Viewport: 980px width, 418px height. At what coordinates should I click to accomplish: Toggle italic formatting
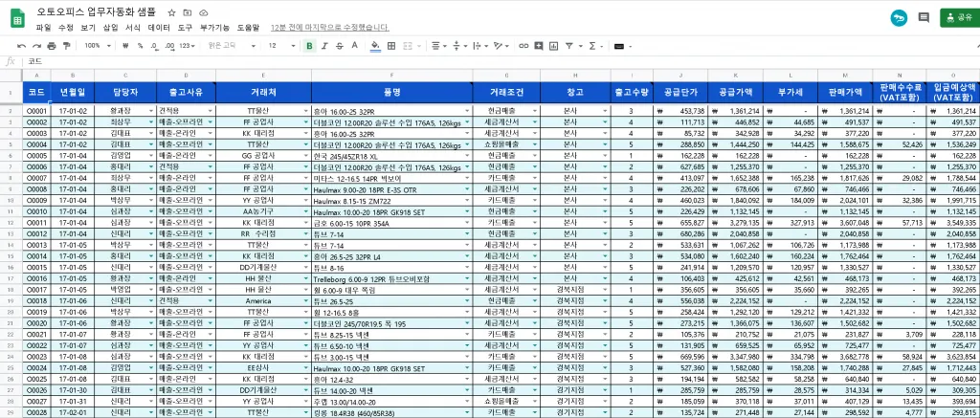click(x=324, y=46)
